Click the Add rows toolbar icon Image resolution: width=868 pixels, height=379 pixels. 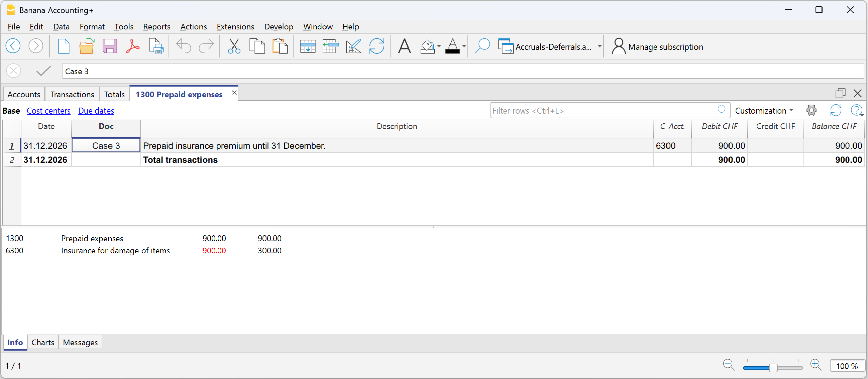click(x=307, y=46)
